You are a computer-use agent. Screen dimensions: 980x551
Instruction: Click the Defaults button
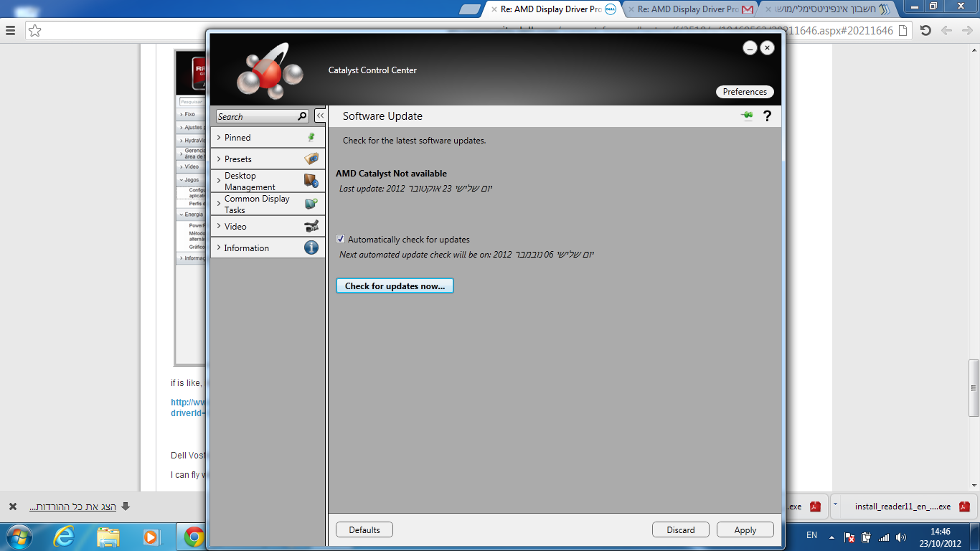click(364, 529)
